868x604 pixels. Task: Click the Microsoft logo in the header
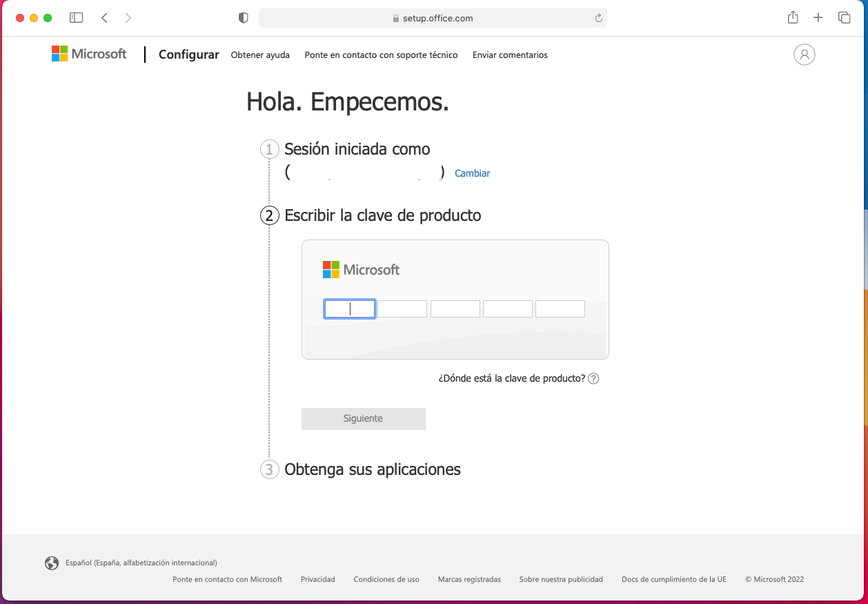tap(89, 54)
